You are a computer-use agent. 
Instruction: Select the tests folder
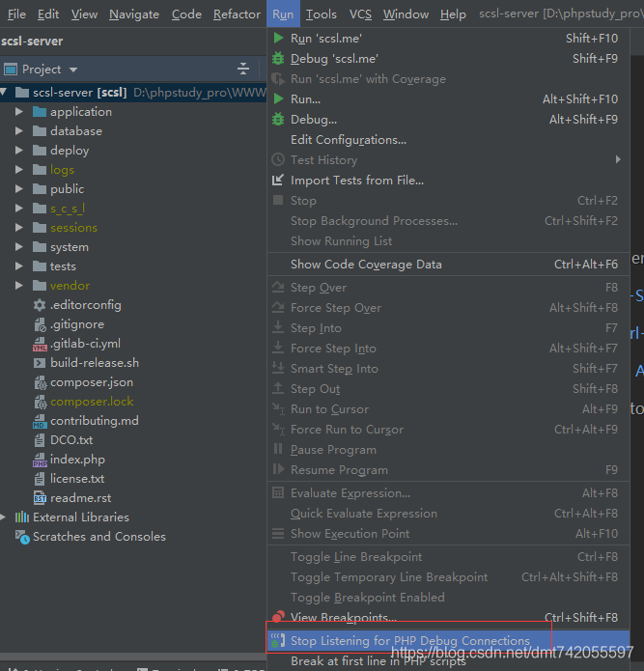pos(63,266)
